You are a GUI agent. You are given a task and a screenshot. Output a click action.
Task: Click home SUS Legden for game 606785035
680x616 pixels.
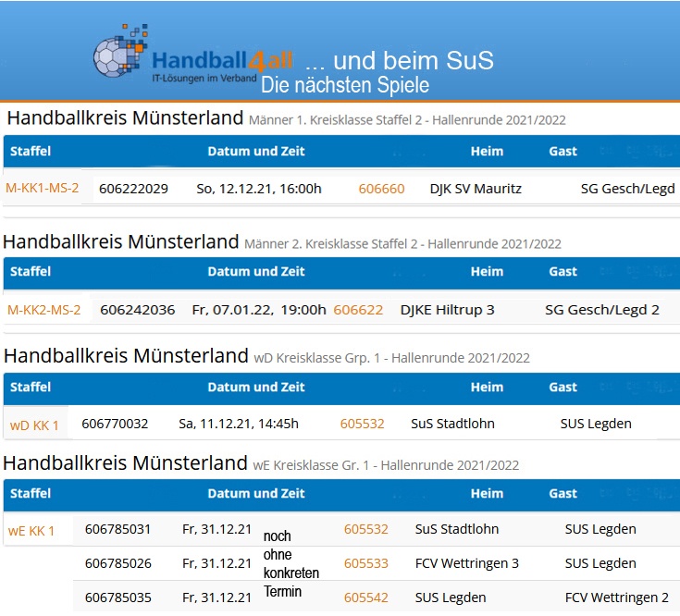pyautogui.click(x=451, y=598)
